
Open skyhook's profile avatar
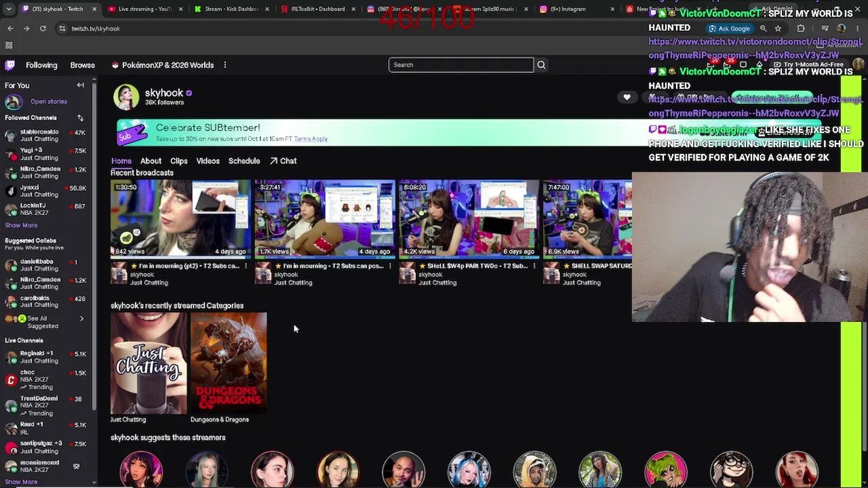tap(126, 97)
